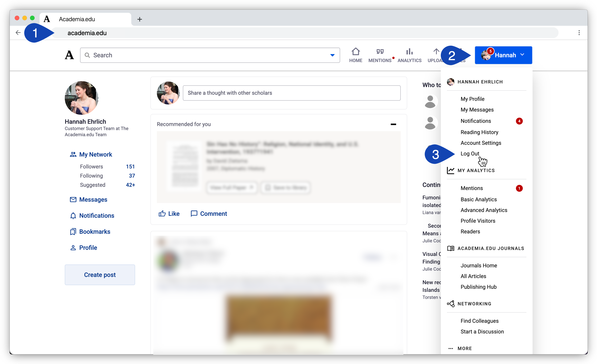Image resolution: width=600 pixels, height=364 pixels.
Task: Select Log Out from the menu
Action: coord(470,154)
